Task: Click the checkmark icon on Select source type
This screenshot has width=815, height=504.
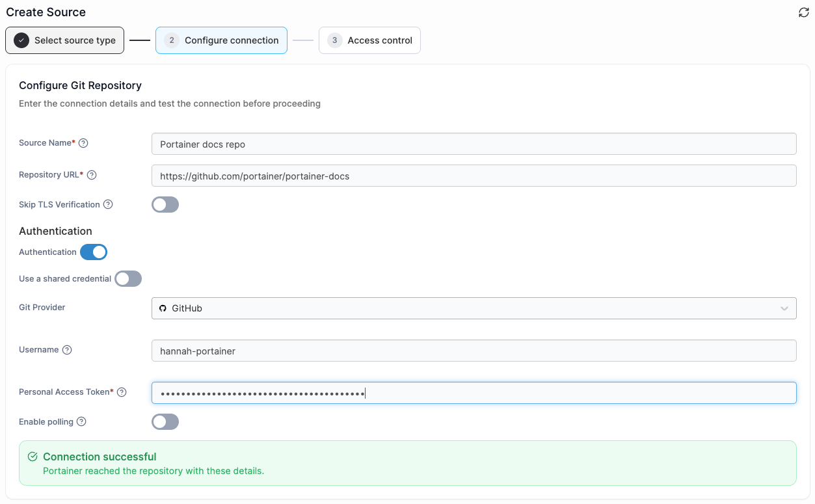Action: pyautogui.click(x=21, y=40)
